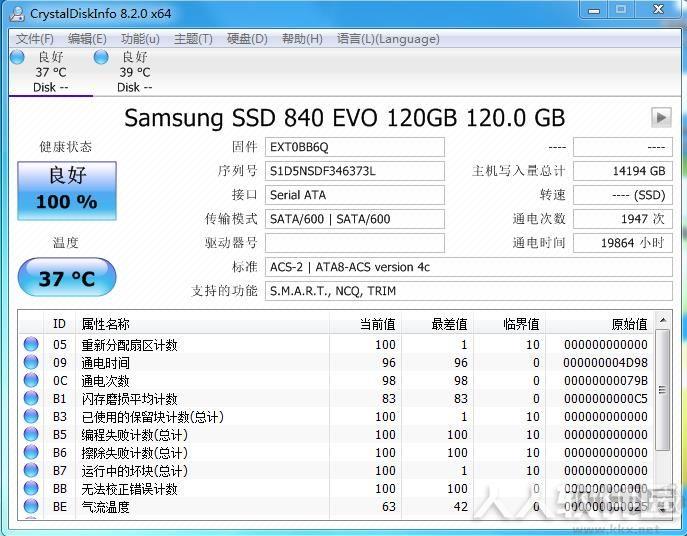The width and height of the screenshot is (687, 536).
Task: Click the blue status orb of the 39 °C disk
Action: [x=101, y=57]
